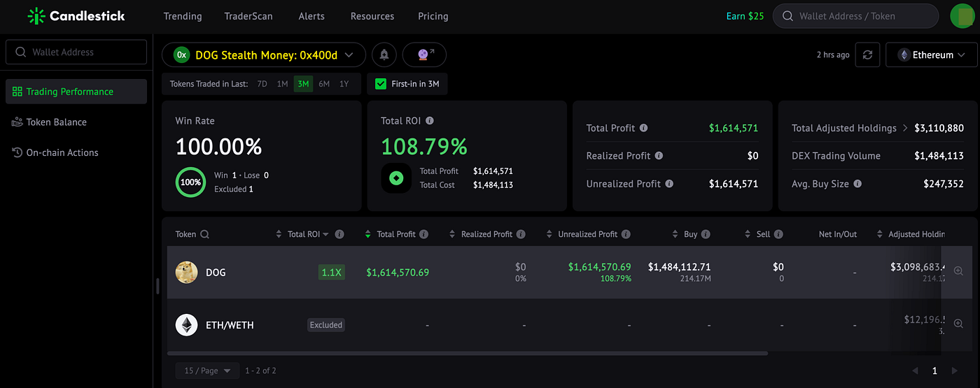Click the Token Balance hand icon
This screenshot has width=980, height=388.
[x=17, y=122]
